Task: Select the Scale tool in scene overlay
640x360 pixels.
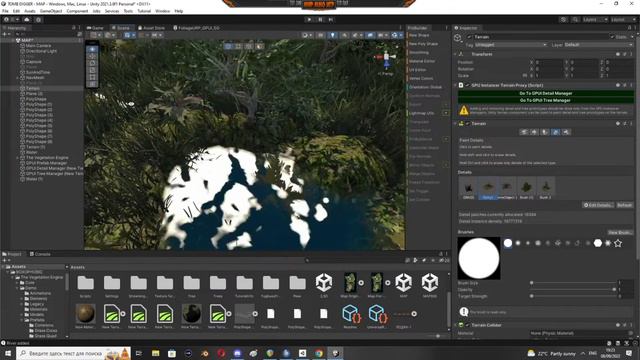Action: point(92,70)
